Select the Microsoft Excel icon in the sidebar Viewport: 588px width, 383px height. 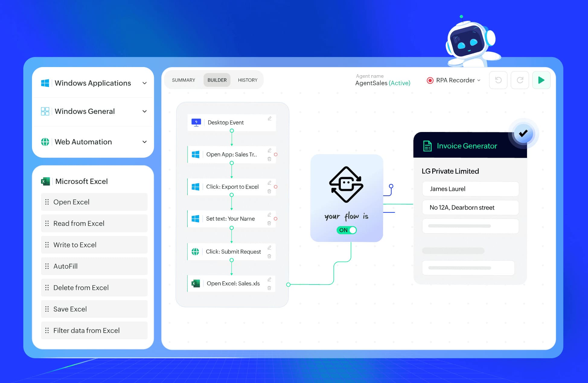tap(45, 181)
